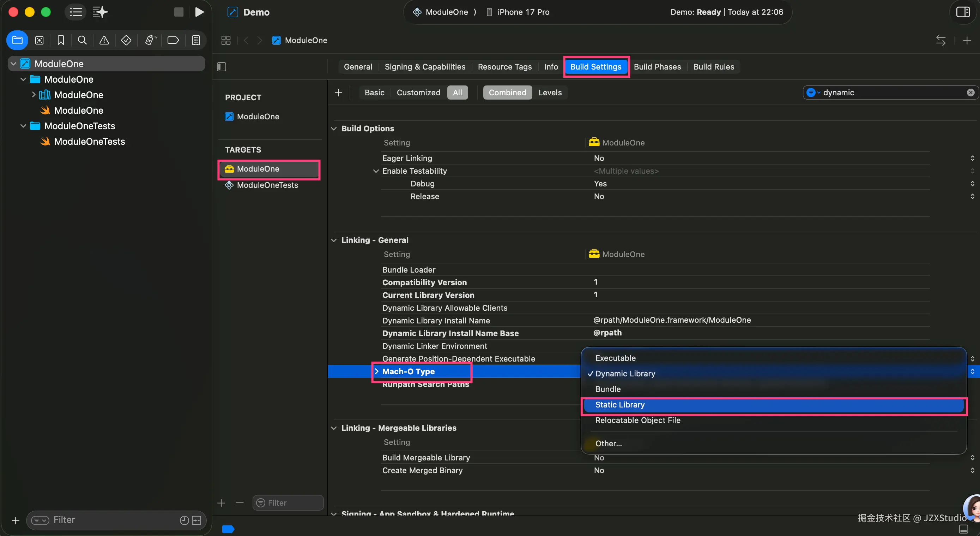The image size is (980, 536).
Task: Expand the Mach-O Type setting row
Action: (377, 371)
